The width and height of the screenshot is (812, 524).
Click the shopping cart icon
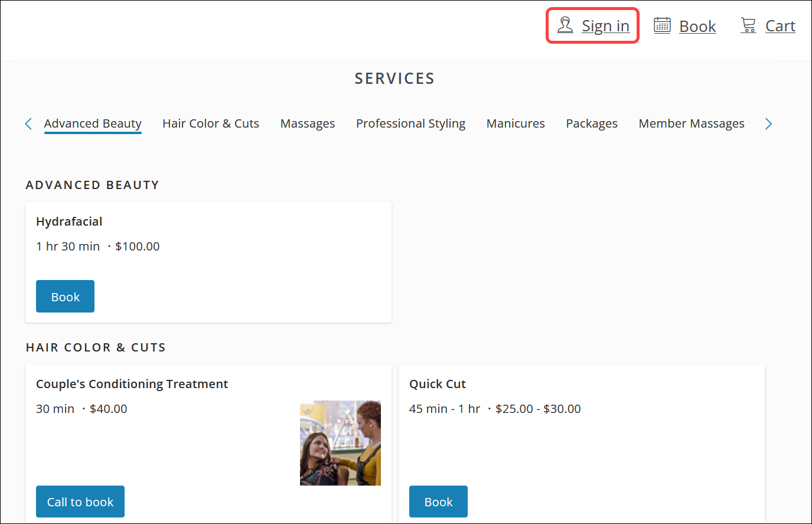748,25
